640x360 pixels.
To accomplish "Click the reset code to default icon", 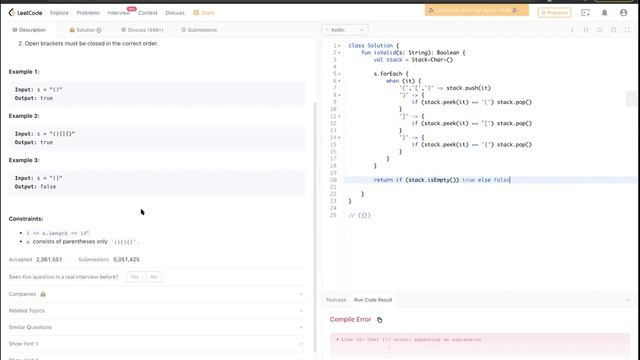I will [x=600, y=30].
